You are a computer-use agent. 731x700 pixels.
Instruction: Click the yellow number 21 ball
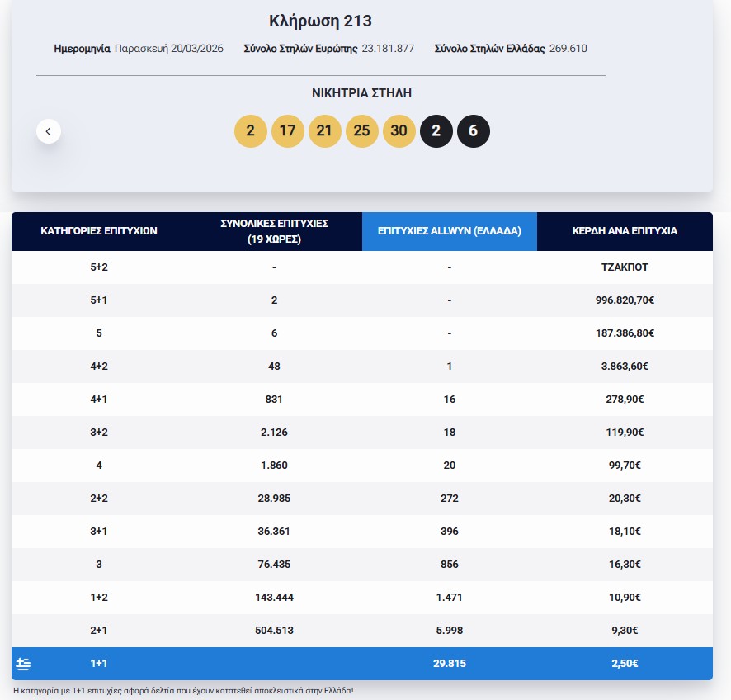(325, 131)
